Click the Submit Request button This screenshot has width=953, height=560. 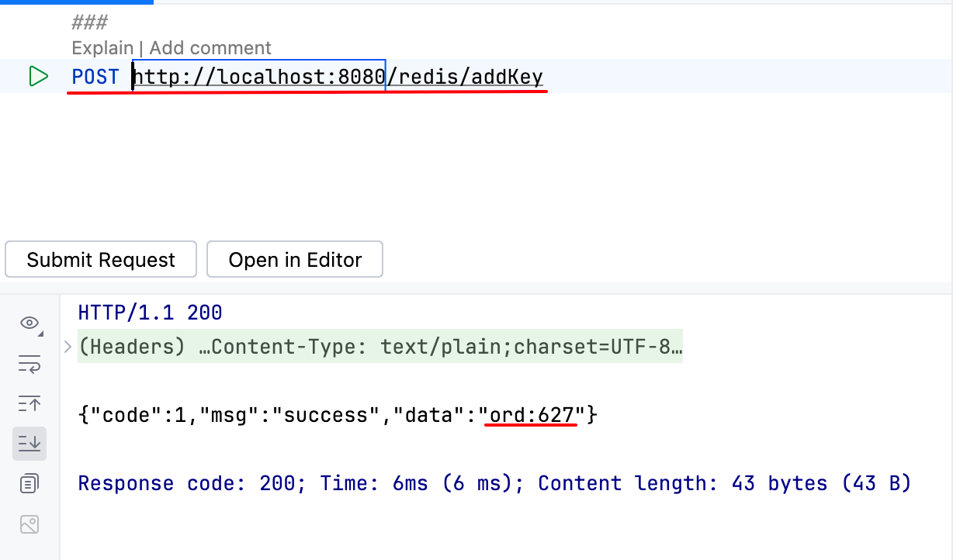click(x=101, y=259)
